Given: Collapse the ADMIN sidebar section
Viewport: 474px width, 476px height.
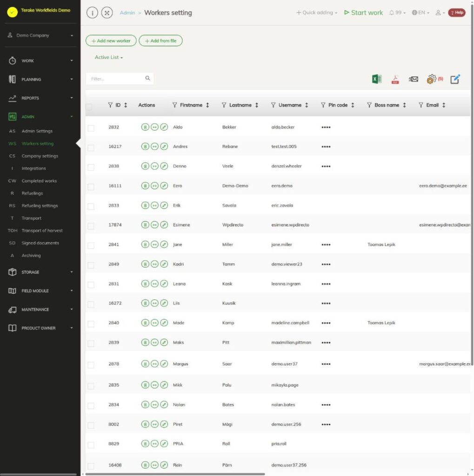Looking at the screenshot, I should [40, 117].
